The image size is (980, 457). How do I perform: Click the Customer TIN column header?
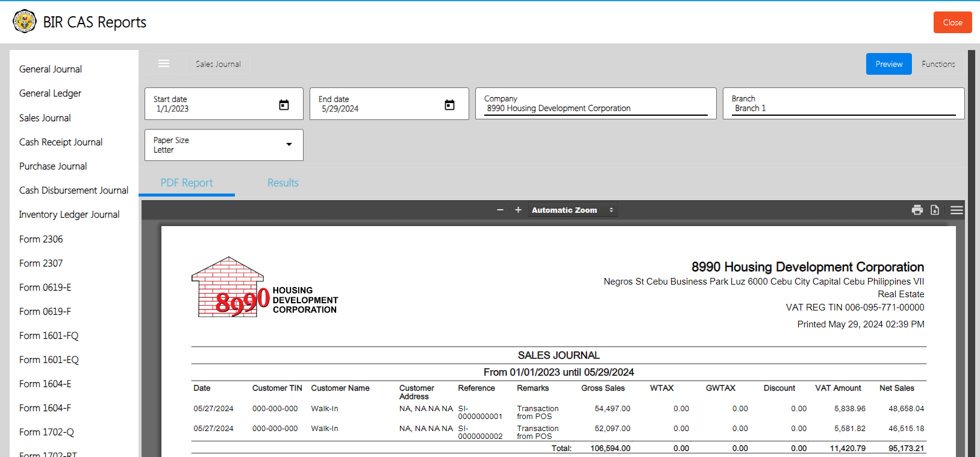277,388
